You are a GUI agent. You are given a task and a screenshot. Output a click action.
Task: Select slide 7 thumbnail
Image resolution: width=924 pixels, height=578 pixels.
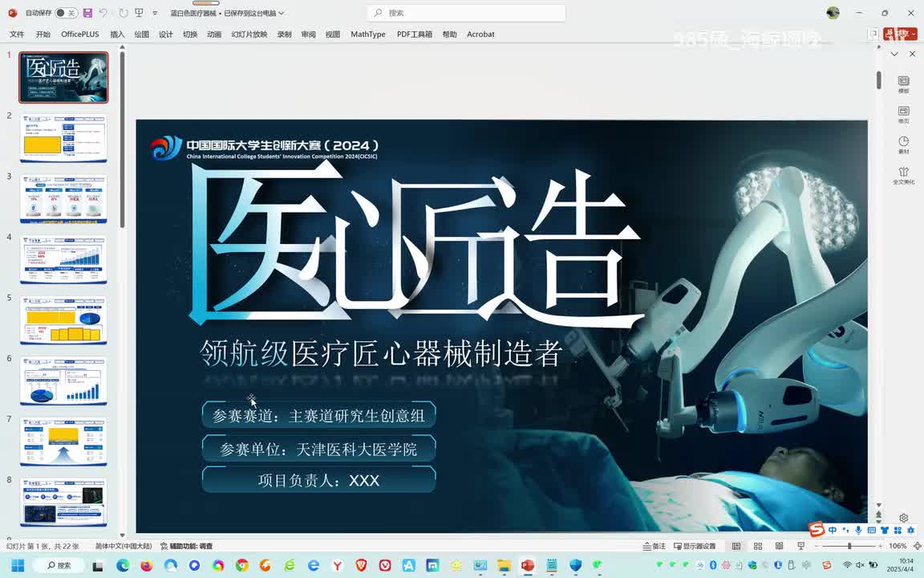tap(63, 442)
